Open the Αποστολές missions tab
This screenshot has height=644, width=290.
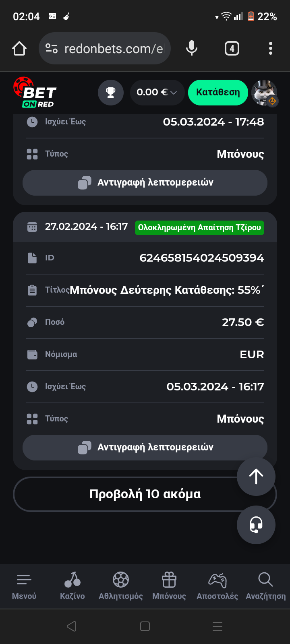(217, 586)
